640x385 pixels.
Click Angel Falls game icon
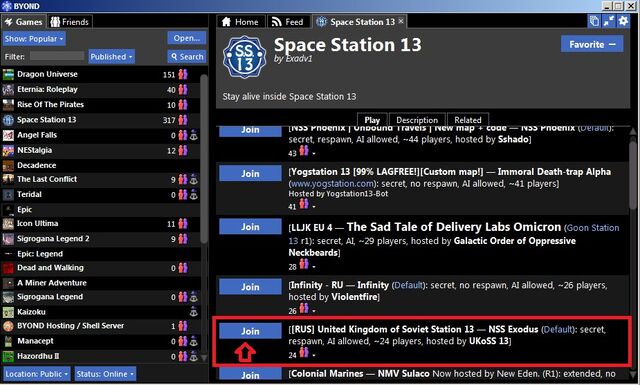[8, 135]
